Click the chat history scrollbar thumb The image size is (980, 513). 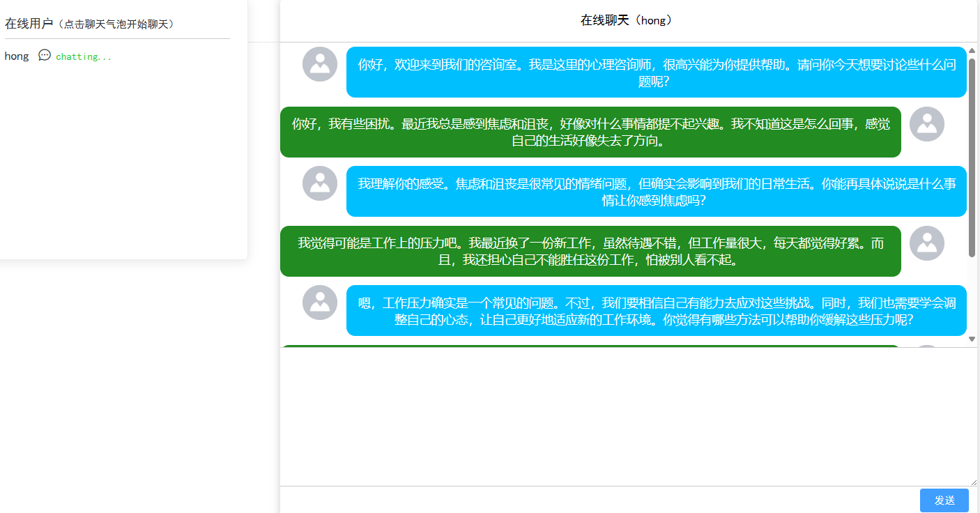pyautogui.click(x=972, y=158)
